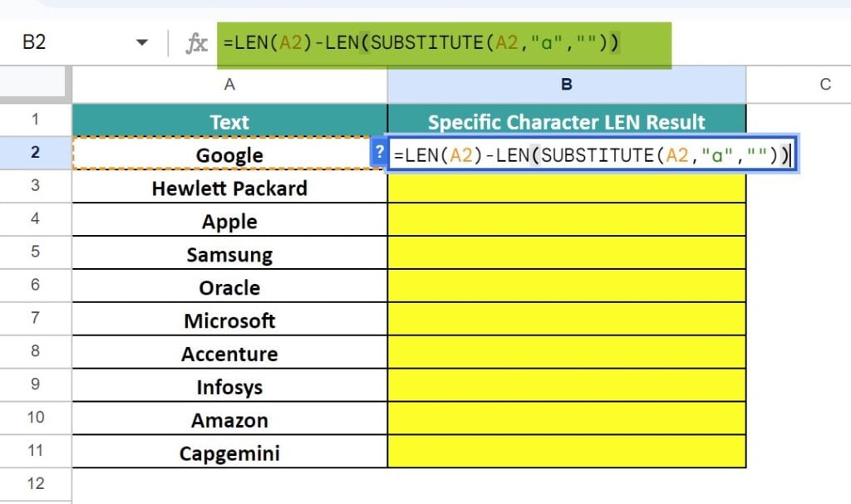Select row 3 header
This screenshot has height=504, width=851.
pos(35,185)
